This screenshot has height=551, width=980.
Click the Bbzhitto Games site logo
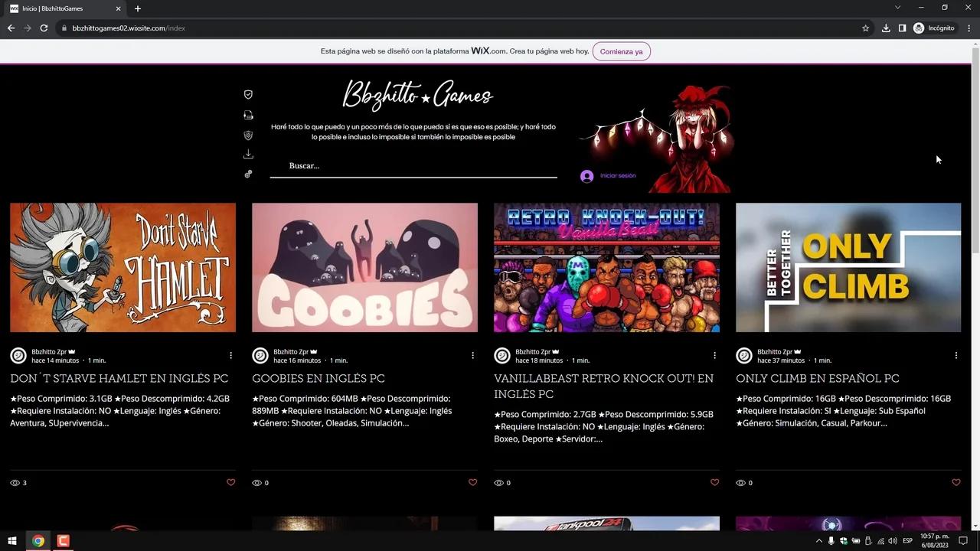point(417,96)
